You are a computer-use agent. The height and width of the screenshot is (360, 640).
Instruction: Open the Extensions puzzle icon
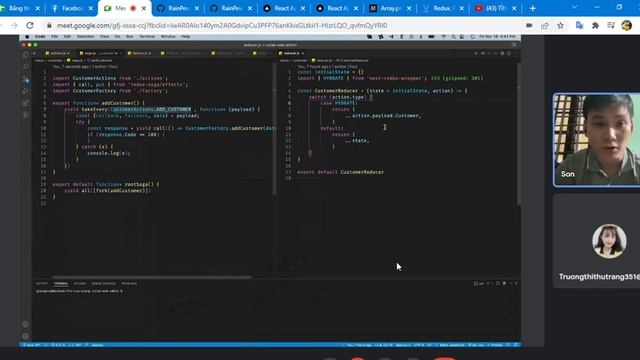(595, 25)
